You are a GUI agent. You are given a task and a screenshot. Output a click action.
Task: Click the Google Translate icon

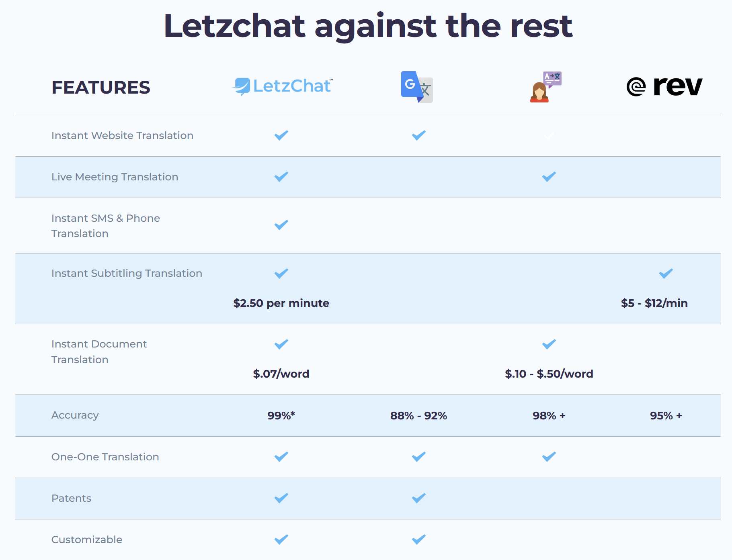pyautogui.click(x=417, y=87)
